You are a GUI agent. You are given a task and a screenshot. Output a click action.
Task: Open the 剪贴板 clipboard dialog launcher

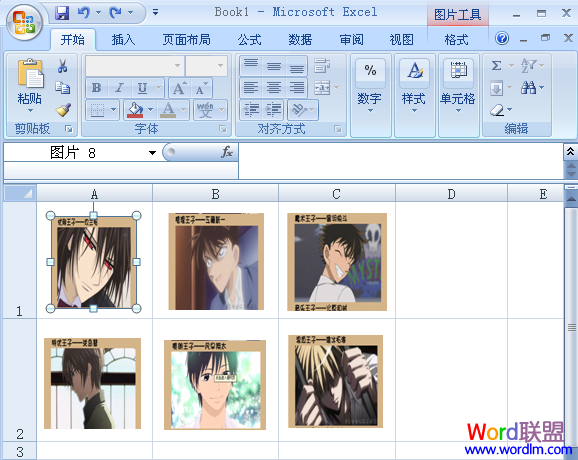(x=69, y=129)
